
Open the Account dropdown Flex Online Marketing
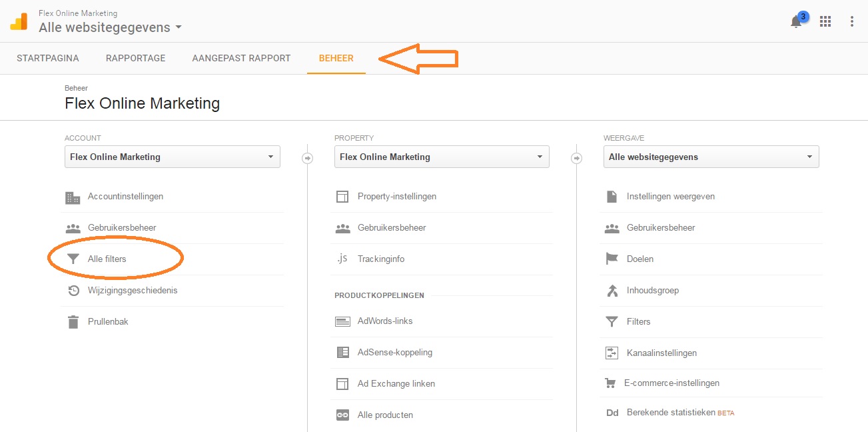173,157
